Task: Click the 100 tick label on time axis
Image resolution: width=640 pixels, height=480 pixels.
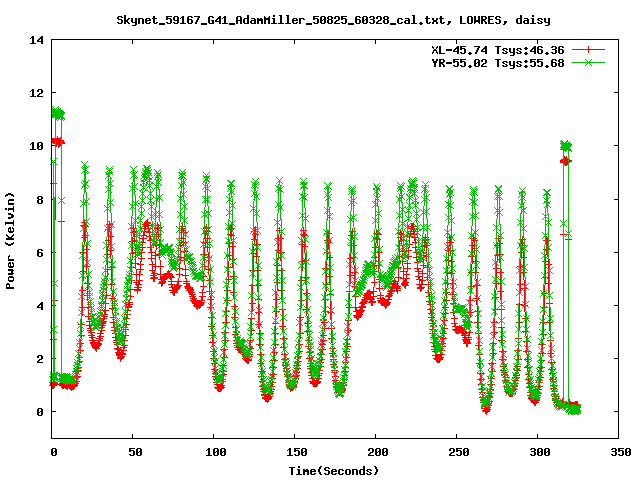Action: [214, 452]
